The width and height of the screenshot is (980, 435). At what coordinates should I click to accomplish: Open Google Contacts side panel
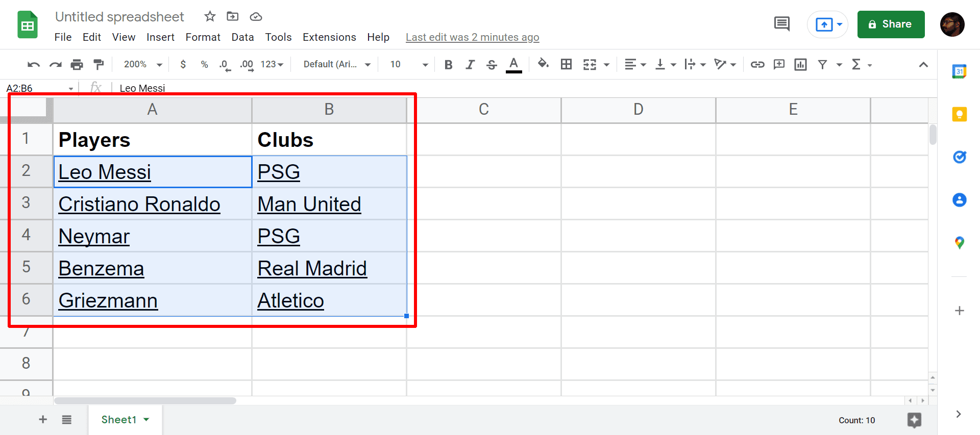click(959, 200)
